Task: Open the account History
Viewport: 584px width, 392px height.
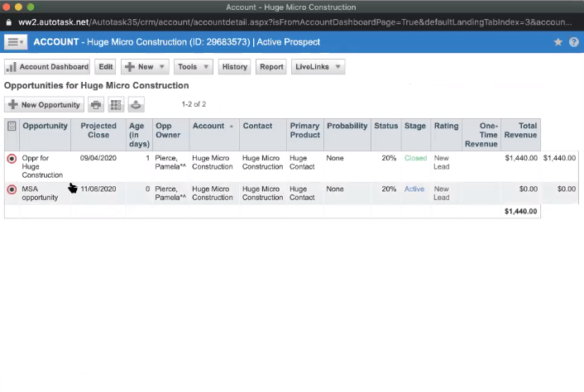Action: click(235, 67)
